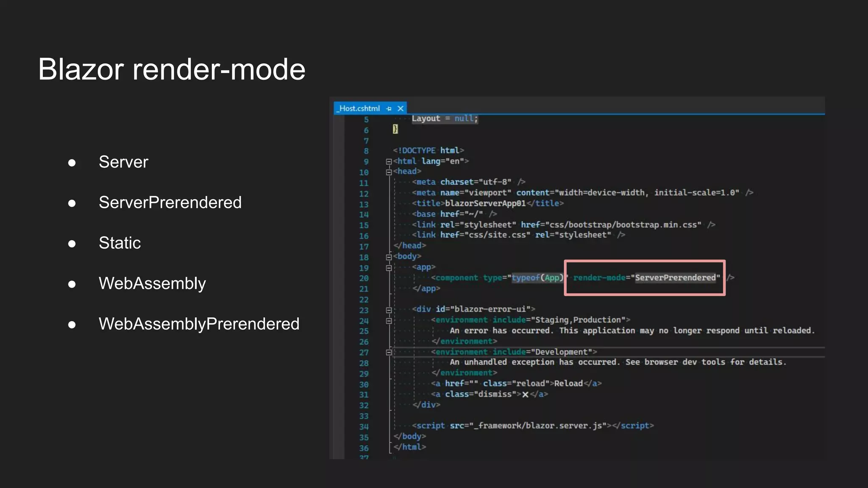Click the blazorServerApp01 title text
This screenshot has height=488, width=868.
(x=485, y=203)
